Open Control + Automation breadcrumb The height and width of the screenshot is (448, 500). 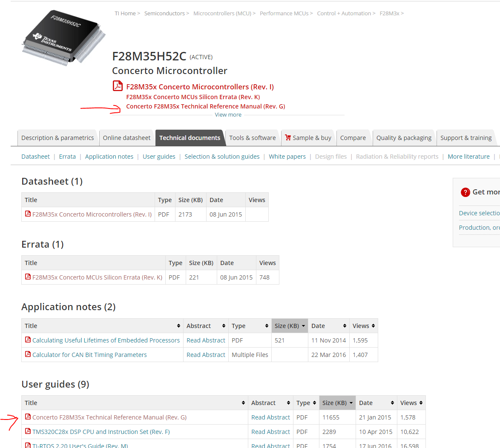tap(344, 13)
